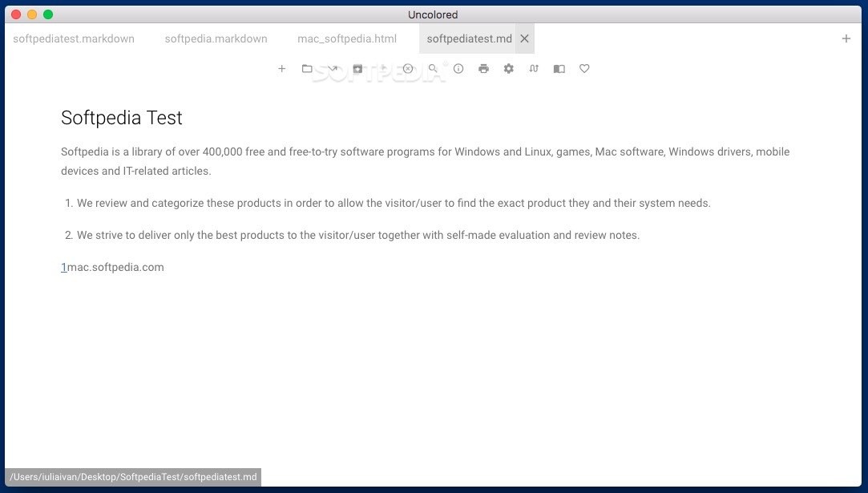868x493 pixels.
Task: Follow the footnote link "1"
Action: click(63, 267)
